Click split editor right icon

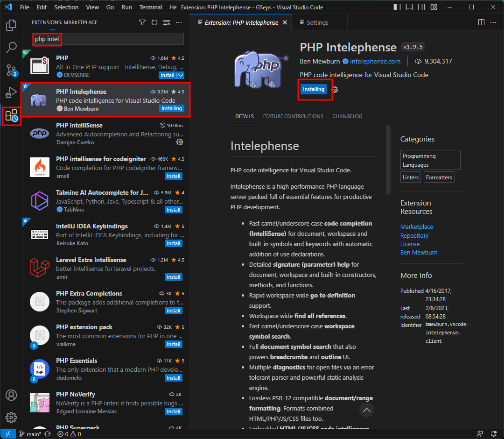click(x=481, y=22)
